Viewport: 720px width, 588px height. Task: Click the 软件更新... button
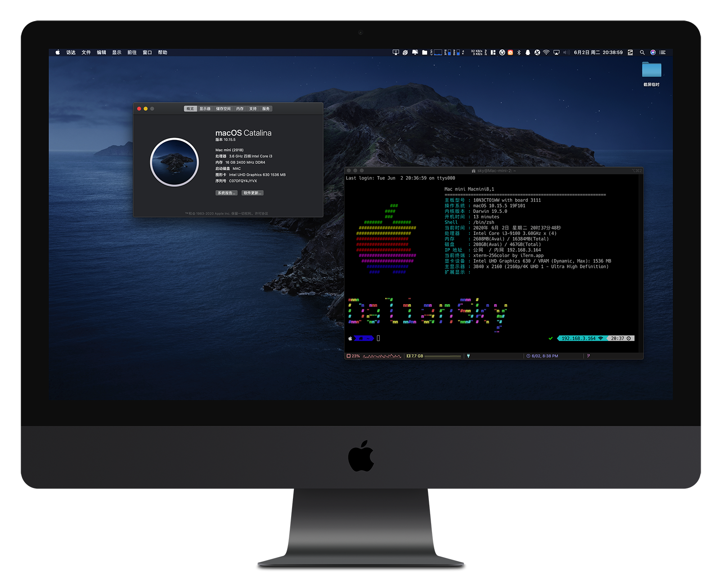[x=252, y=193]
